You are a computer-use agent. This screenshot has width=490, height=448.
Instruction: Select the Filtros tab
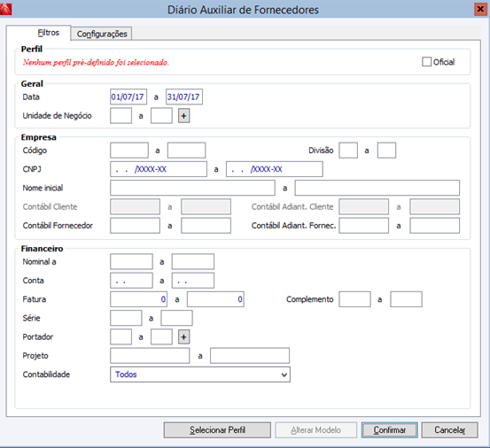pos(48,33)
